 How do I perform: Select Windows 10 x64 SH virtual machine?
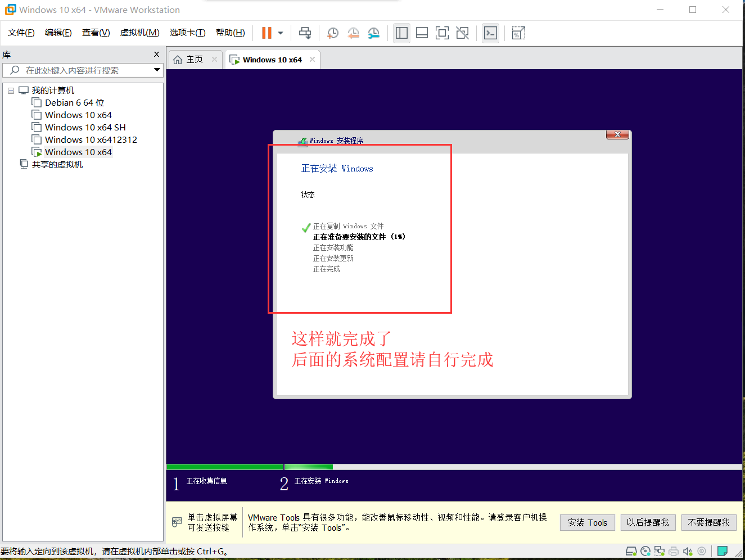(85, 128)
